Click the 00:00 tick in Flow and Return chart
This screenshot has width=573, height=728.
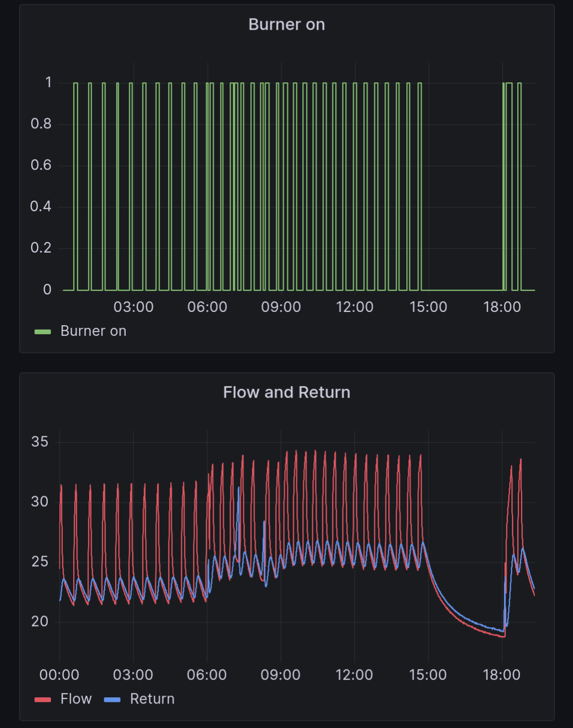59,674
